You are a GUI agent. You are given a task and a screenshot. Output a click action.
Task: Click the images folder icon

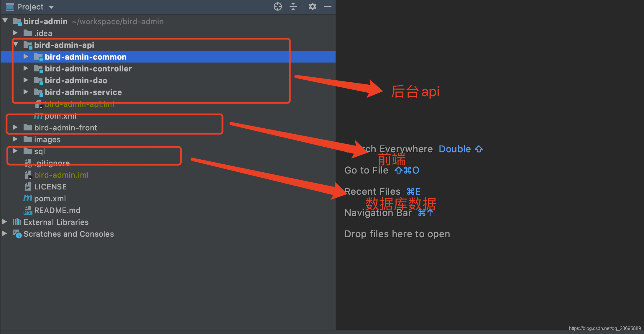(x=28, y=139)
